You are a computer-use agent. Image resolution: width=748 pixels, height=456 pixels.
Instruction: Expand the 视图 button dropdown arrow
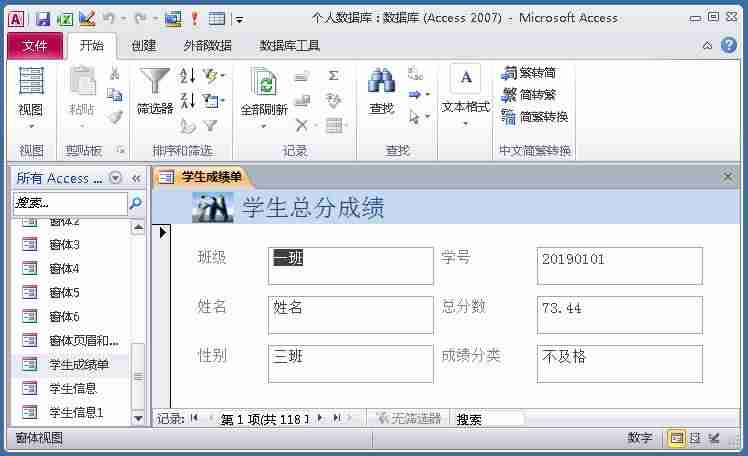click(31, 126)
